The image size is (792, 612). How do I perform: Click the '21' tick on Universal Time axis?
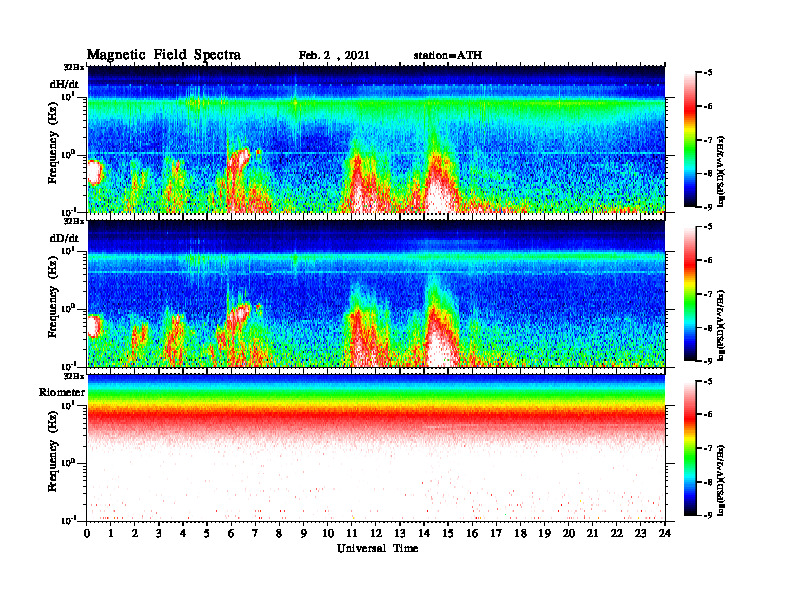(592, 533)
